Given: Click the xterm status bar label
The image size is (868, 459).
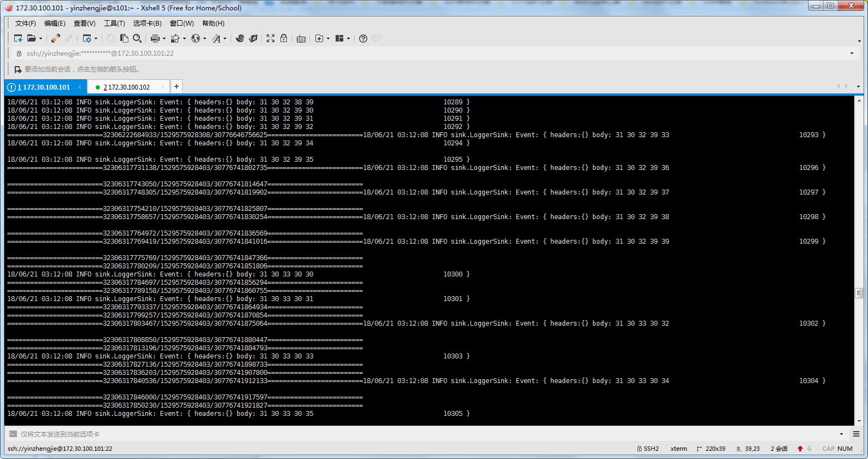Looking at the screenshot, I should 679,449.
